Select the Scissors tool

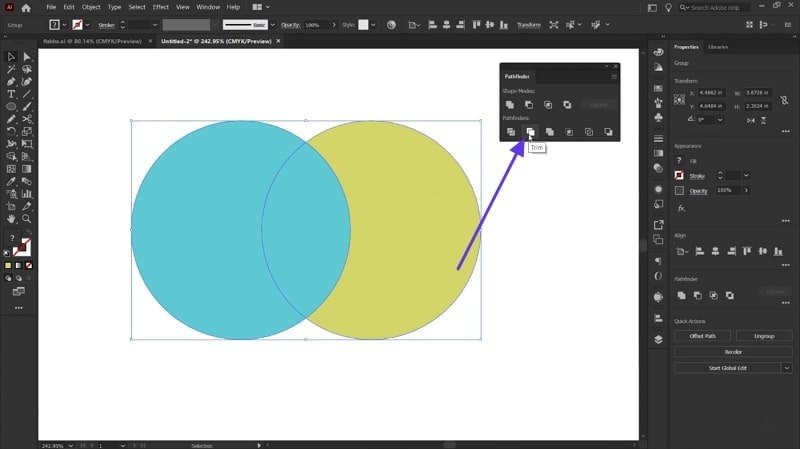pos(27,119)
